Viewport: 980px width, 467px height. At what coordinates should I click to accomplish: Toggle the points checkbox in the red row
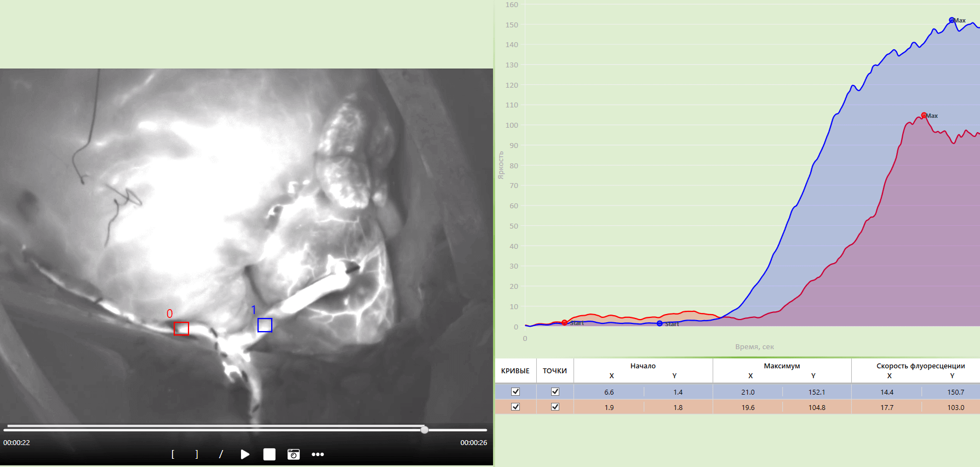pos(555,407)
